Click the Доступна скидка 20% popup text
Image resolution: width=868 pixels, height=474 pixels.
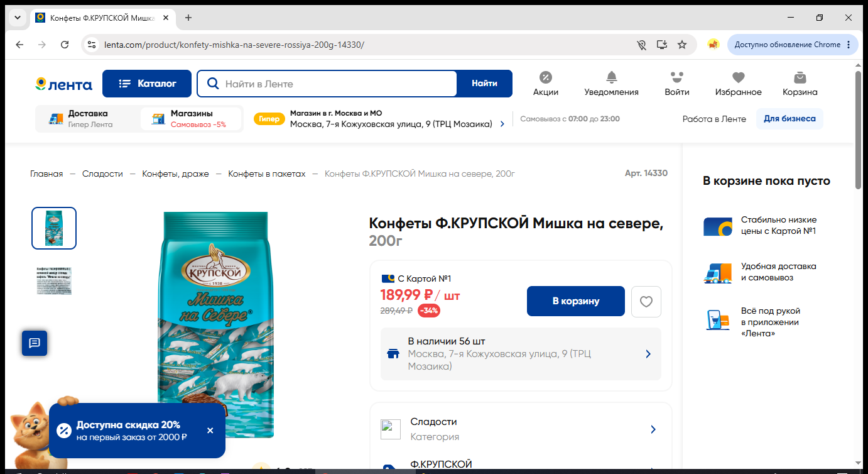[128, 425]
